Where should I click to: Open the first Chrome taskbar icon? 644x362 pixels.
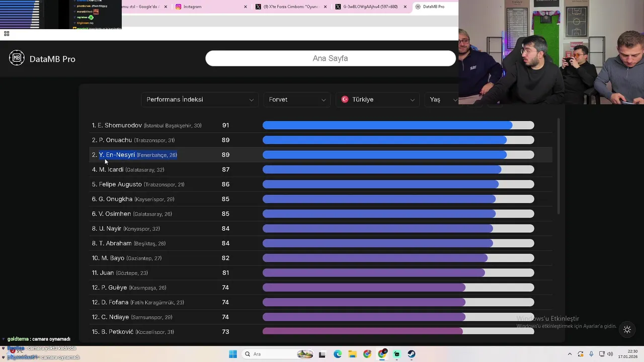pos(367,354)
